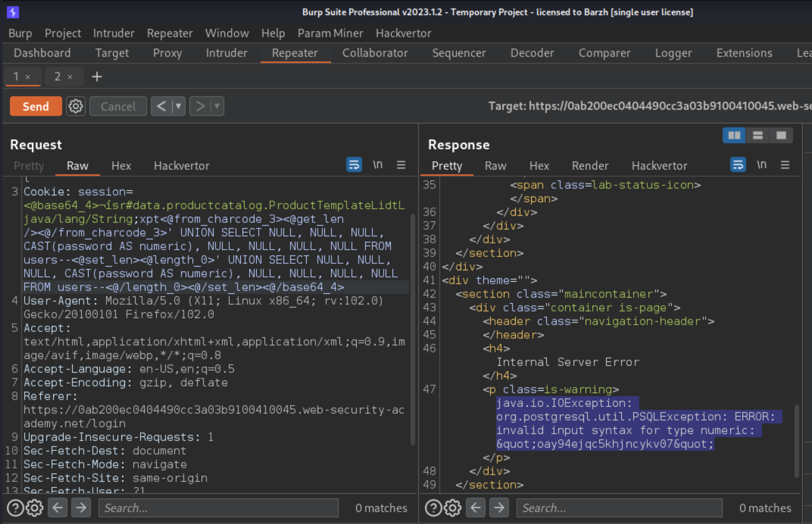Jump to next match in Response search

point(499,508)
